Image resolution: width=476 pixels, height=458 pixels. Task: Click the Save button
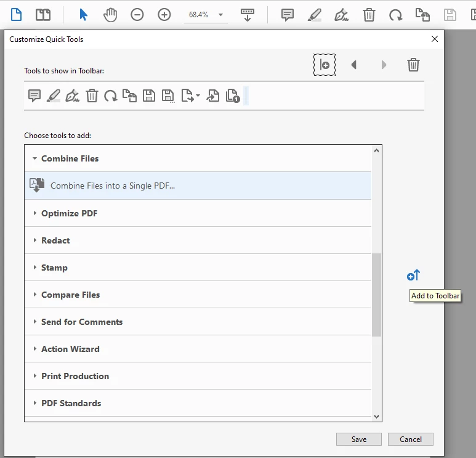click(x=359, y=439)
